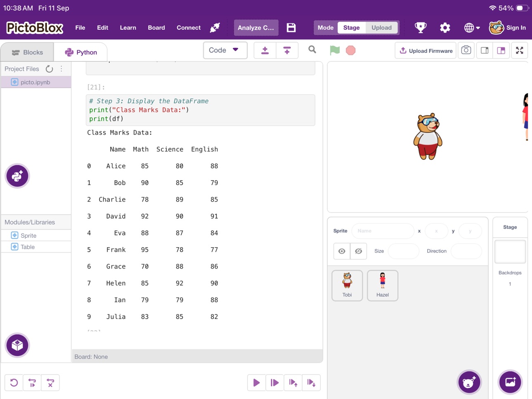Insert a cell above the current cell

[265, 50]
